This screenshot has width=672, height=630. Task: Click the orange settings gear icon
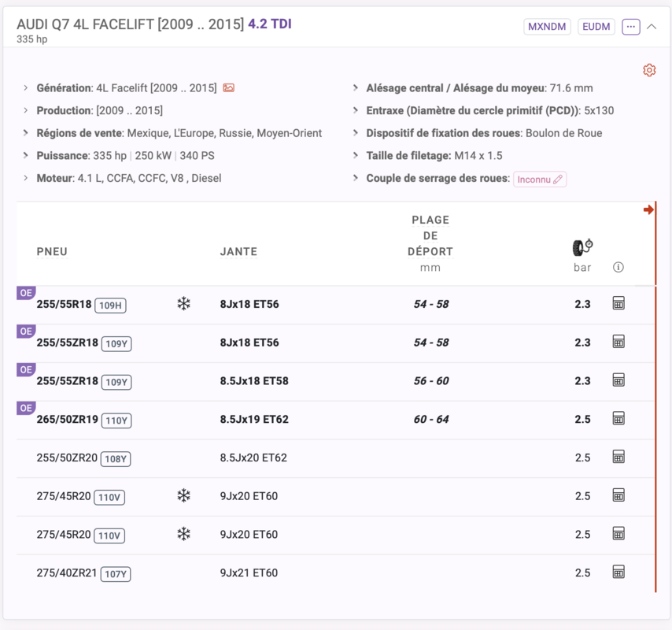tap(649, 70)
